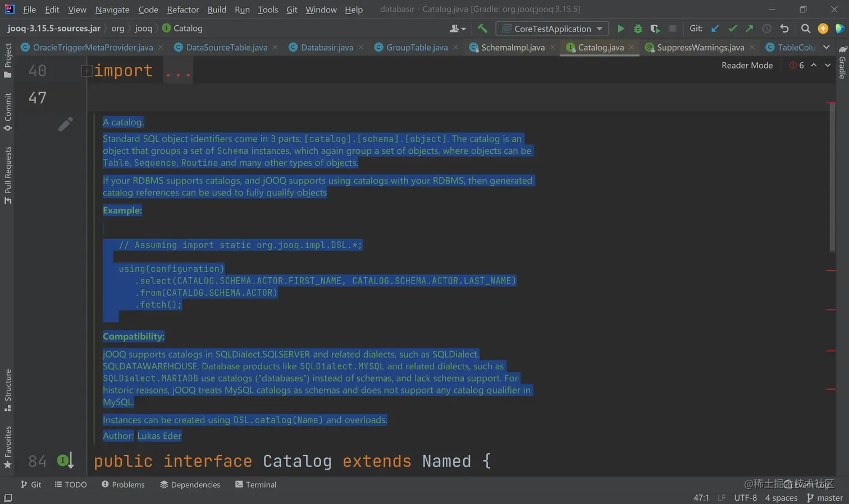Screen dimensions: 849x504
Task: Change file encoding UTF-8
Action: [745, 498]
